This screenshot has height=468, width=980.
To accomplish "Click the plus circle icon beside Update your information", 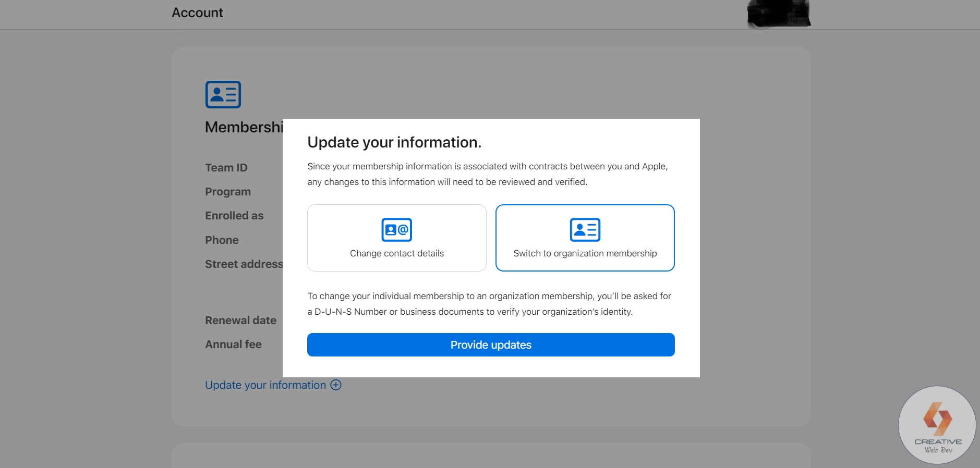I will point(336,385).
